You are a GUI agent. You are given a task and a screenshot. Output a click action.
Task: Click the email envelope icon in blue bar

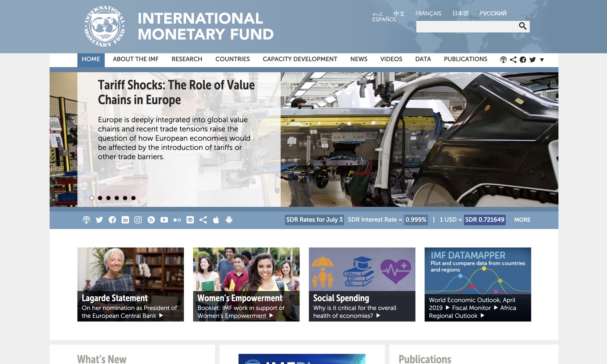190,220
